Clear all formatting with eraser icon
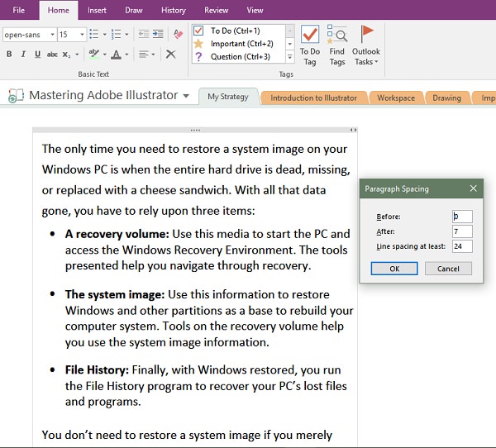This screenshot has width=496, height=448. tap(178, 34)
